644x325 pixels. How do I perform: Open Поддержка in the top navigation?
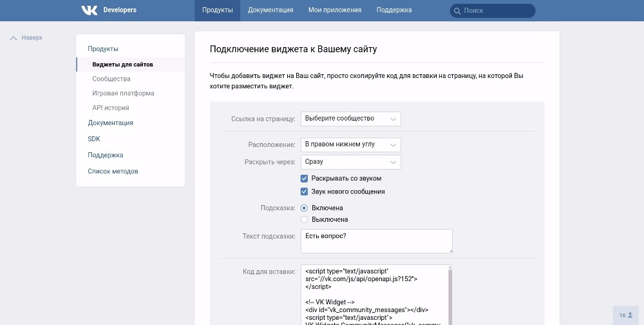click(394, 10)
